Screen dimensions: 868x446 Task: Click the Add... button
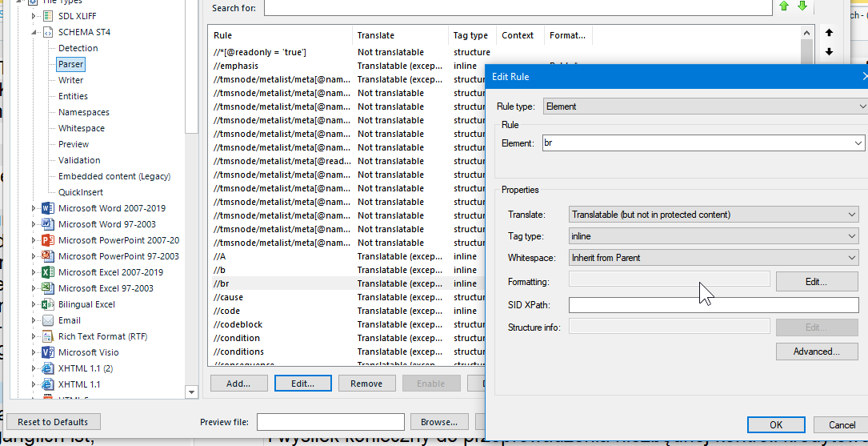(238, 384)
